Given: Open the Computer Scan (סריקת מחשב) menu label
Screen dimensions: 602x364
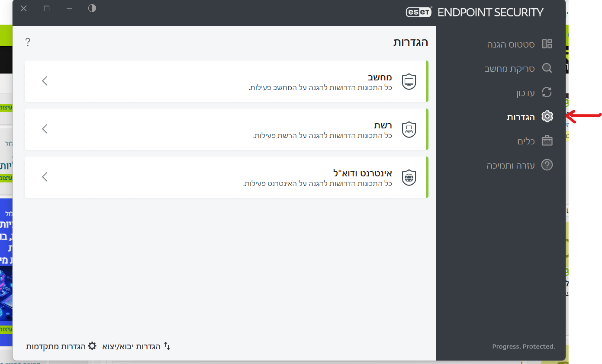Looking at the screenshot, I should 509,68.
